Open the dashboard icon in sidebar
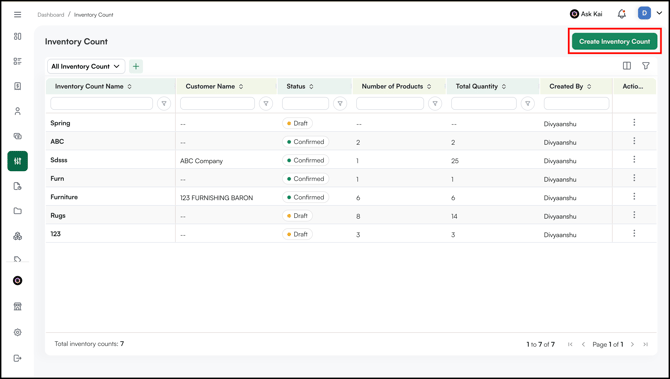670x379 pixels. 18,36
